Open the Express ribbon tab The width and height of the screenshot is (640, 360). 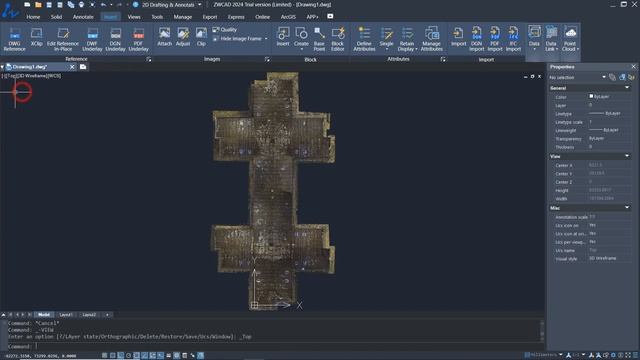(236, 17)
